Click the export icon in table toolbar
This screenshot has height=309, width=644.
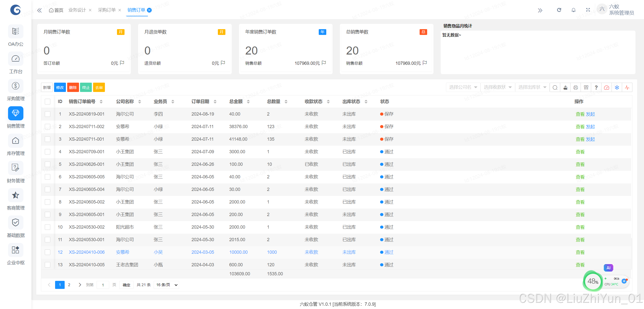(565, 87)
